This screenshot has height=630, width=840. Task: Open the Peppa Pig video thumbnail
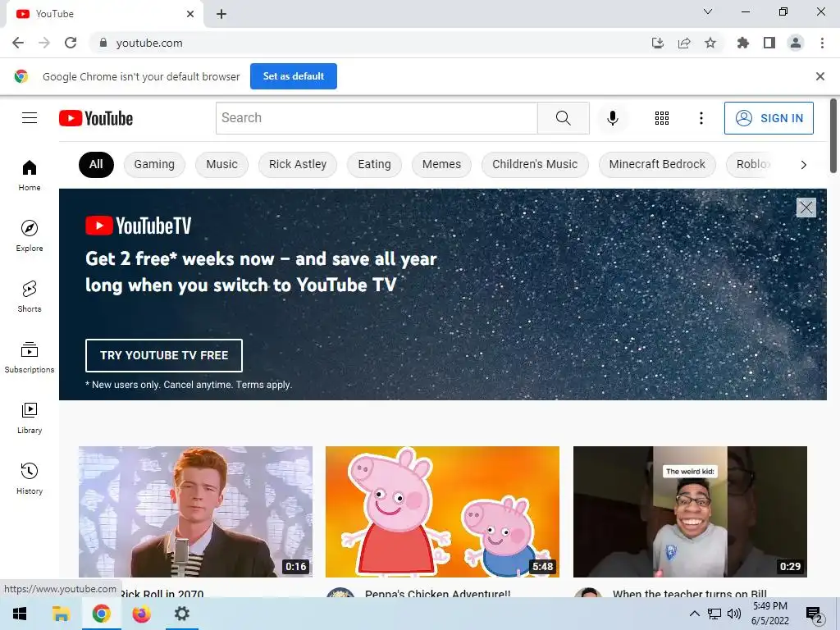[442, 512]
